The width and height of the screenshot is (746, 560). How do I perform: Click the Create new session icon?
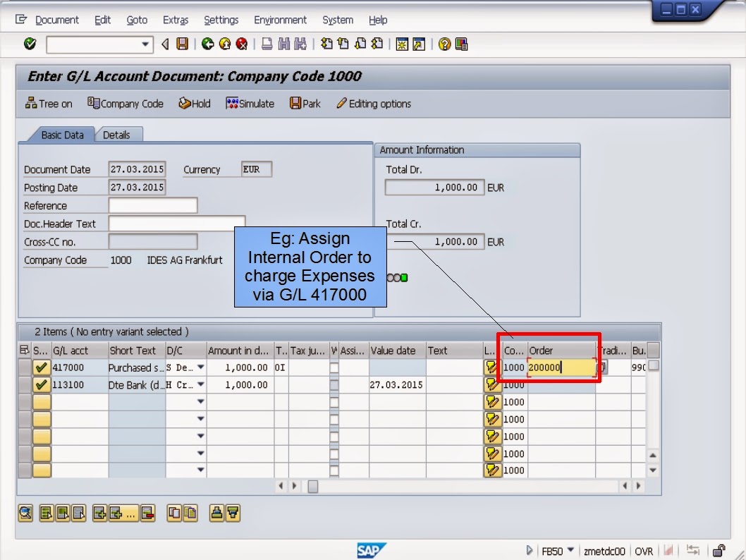pyautogui.click(x=400, y=44)
